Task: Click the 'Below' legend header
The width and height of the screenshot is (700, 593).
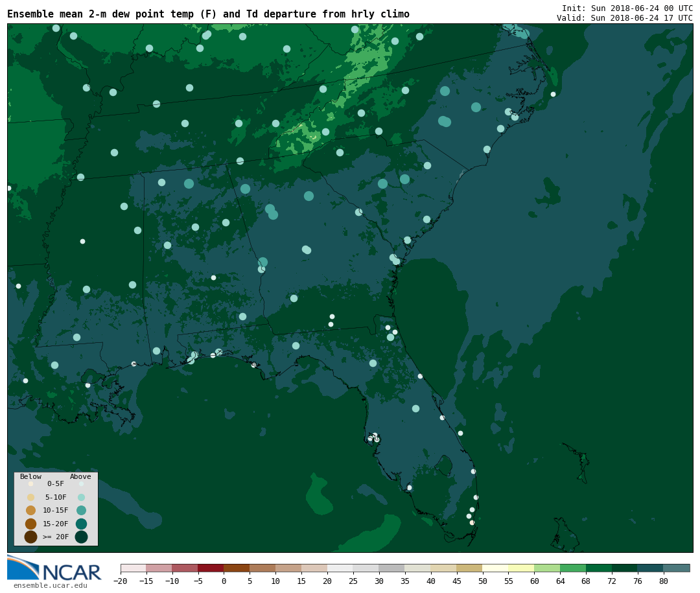Action: [31, 476]
